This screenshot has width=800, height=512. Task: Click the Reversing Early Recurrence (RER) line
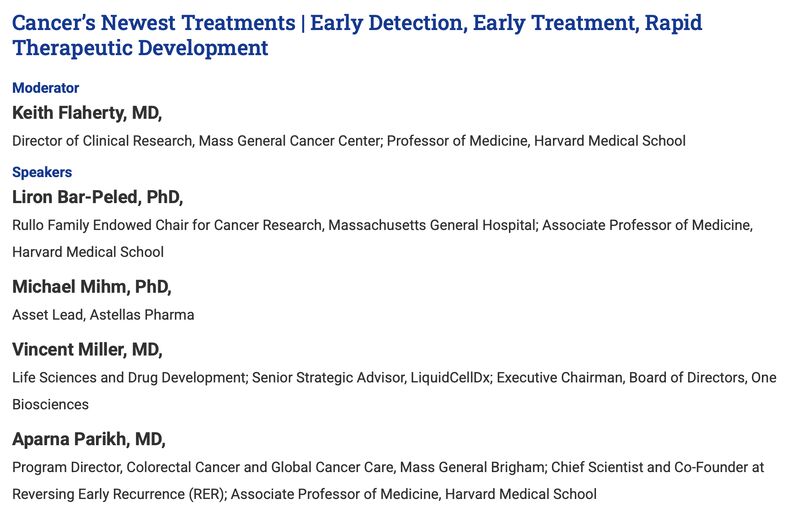(305, 494)
